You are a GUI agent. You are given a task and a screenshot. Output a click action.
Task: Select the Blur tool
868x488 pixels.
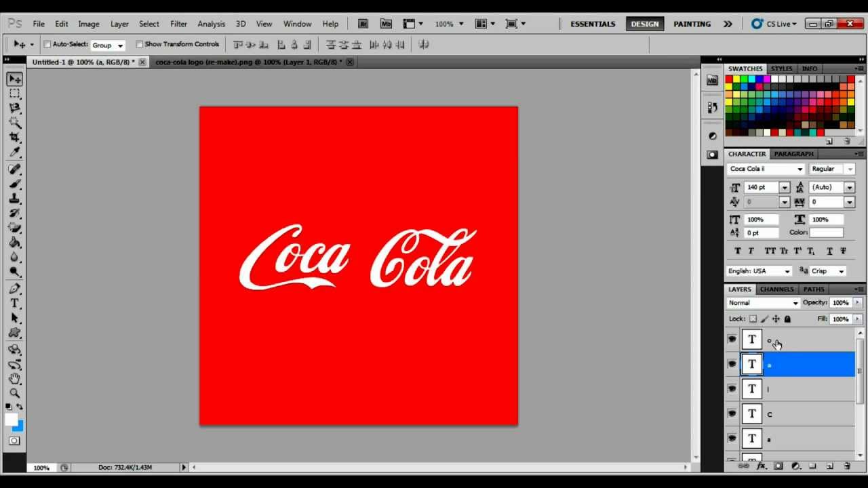(x=15, y=258)
